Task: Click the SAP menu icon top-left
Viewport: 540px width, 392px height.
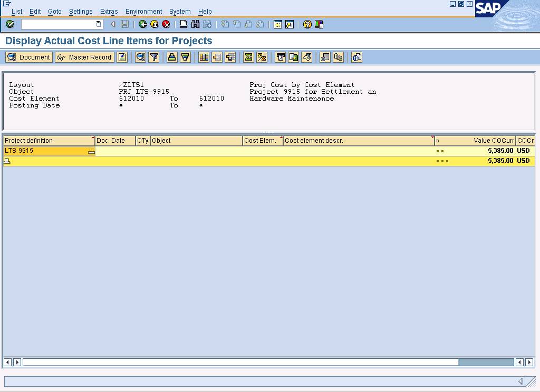Action: tap(7, 4)
